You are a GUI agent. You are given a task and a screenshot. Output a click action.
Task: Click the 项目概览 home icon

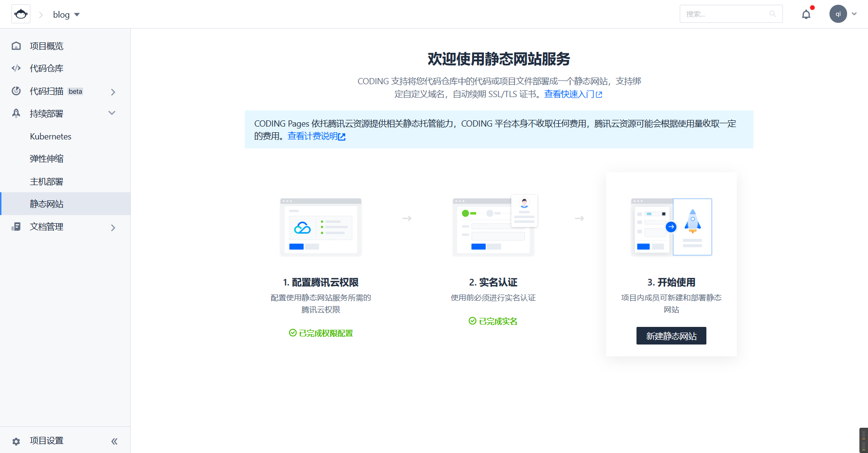[x=16, y=46]
